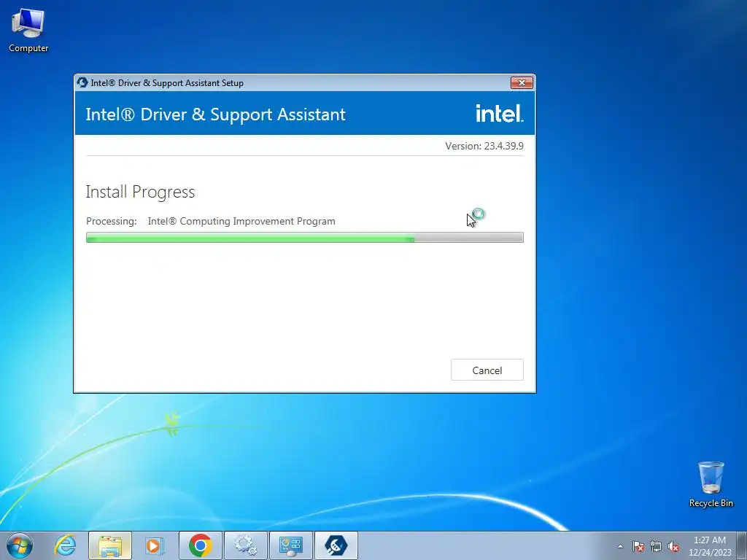The image size is (747, 560).
Task: Open Windows Media Player from taskbar
Action: click(x=155, y=545)
